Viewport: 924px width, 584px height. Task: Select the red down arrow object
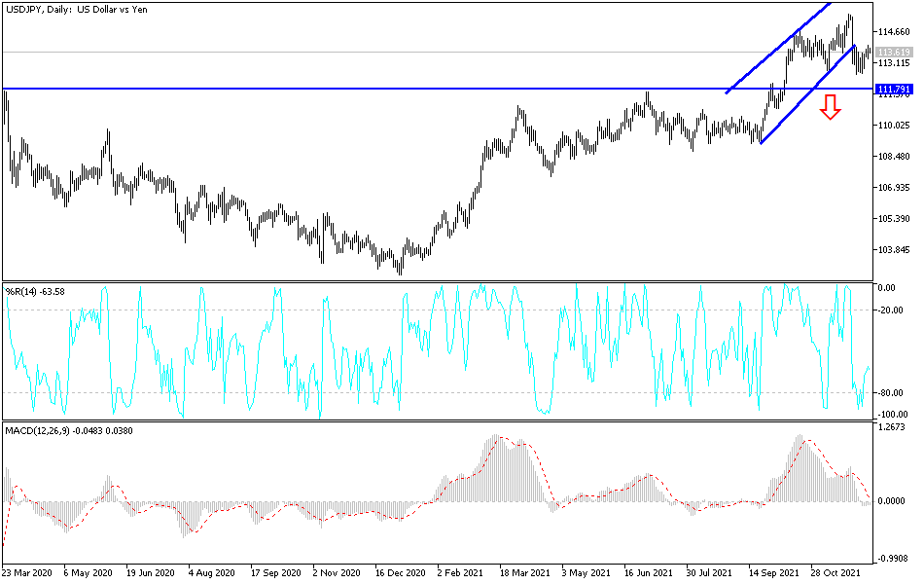832,107
